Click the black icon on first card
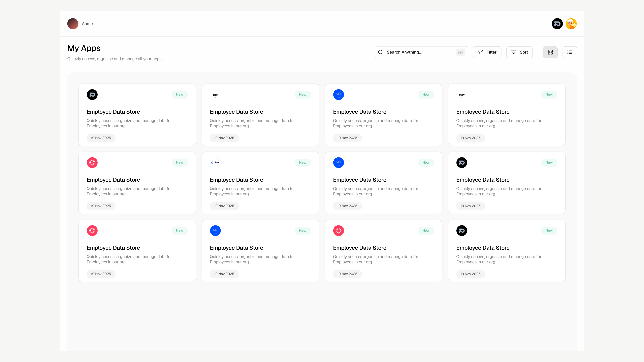This screenshot has height=362, width=644. coord(92,95)
